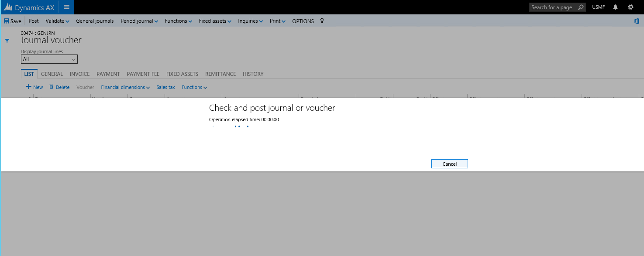
Task: Click the filter funnel icon
Action: (x=7, y=41)
